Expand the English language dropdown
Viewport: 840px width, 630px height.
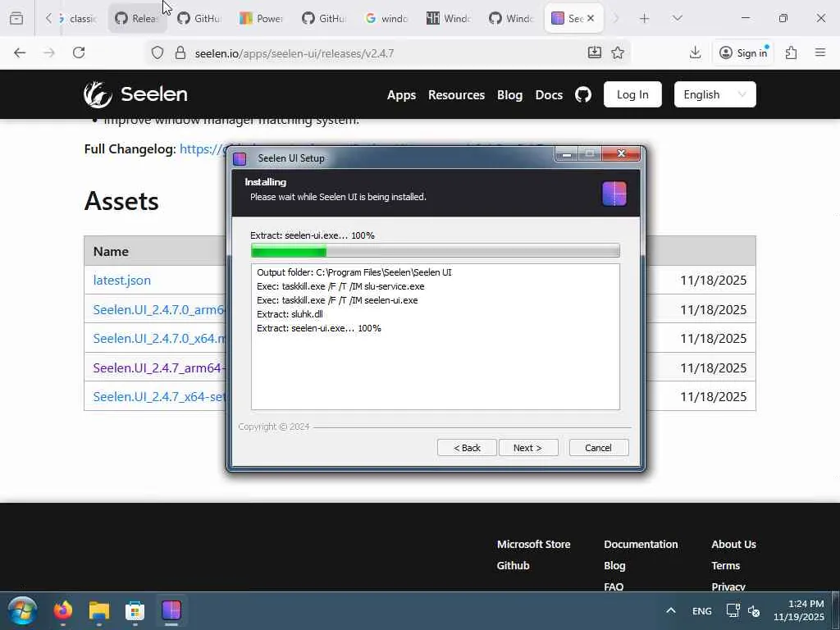714,94
